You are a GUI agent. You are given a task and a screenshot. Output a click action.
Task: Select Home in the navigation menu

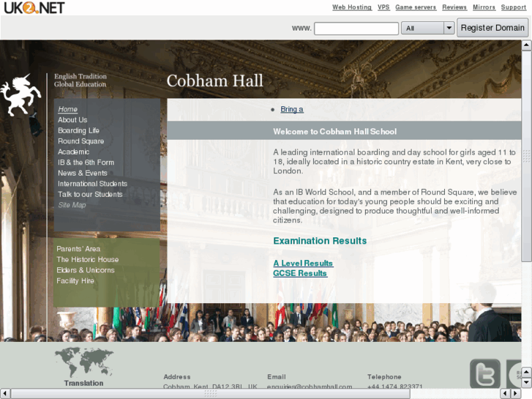point(67,109)
